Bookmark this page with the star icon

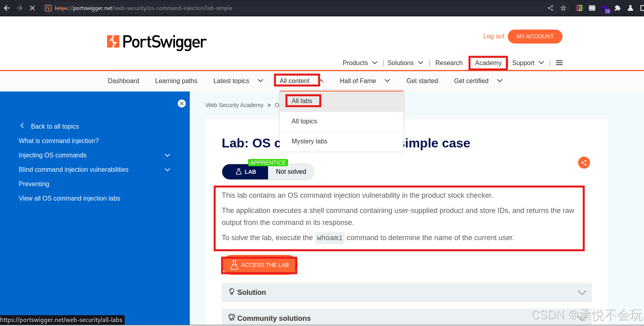coord(563,8)
